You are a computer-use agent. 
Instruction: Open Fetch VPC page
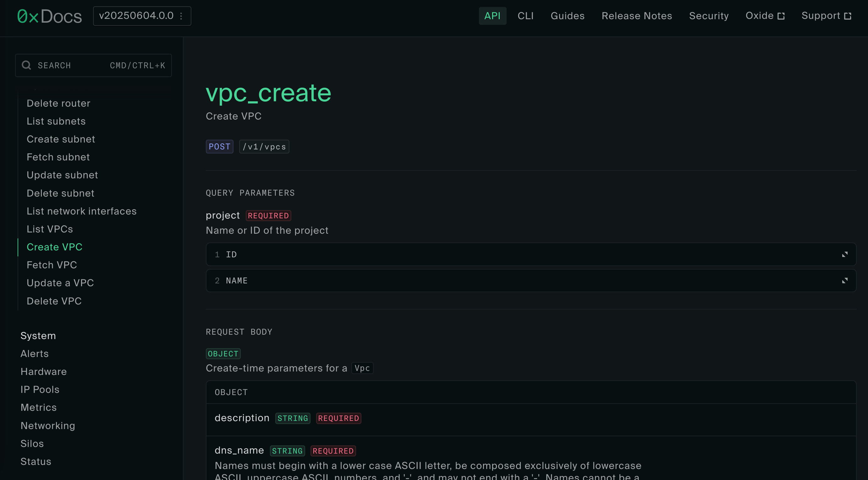(52, 265)
